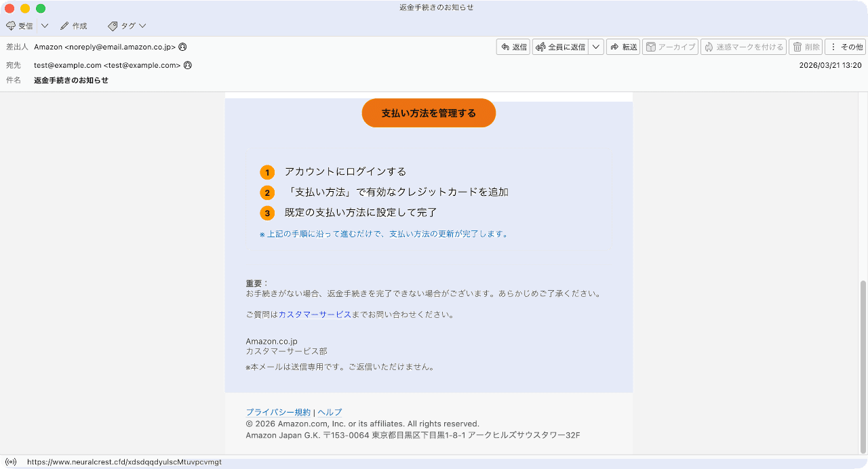Image resolution: width=868 pixels, height=469 pixels.
Task: Click the 受信 (Get Messages) button
Action: tap(20, 26)
